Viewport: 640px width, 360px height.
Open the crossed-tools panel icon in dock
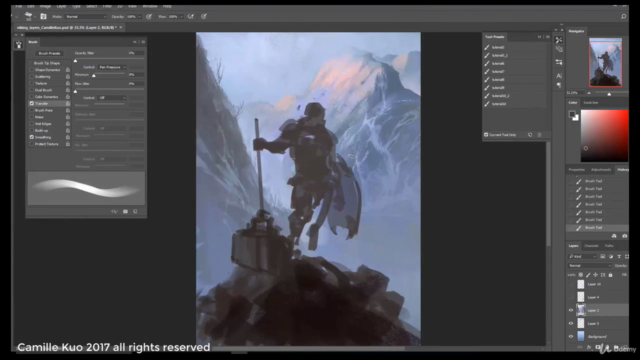(559, 40)
